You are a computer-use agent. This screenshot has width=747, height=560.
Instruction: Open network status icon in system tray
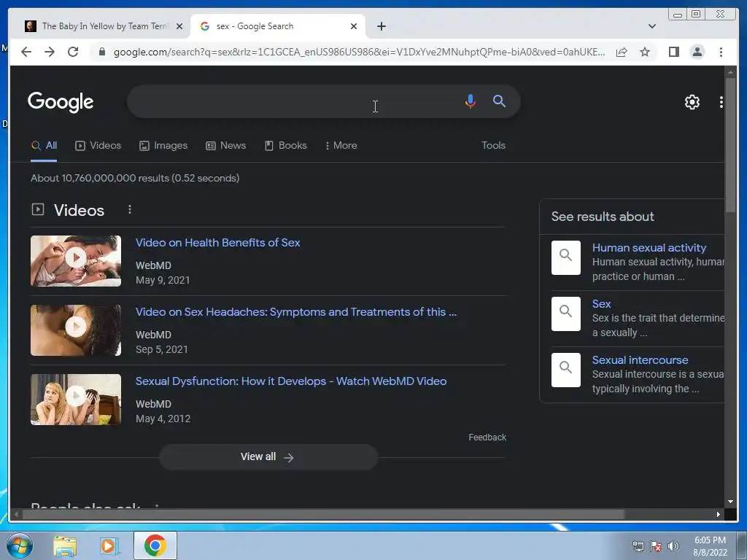pyautogui.click(x=638, y=546)
